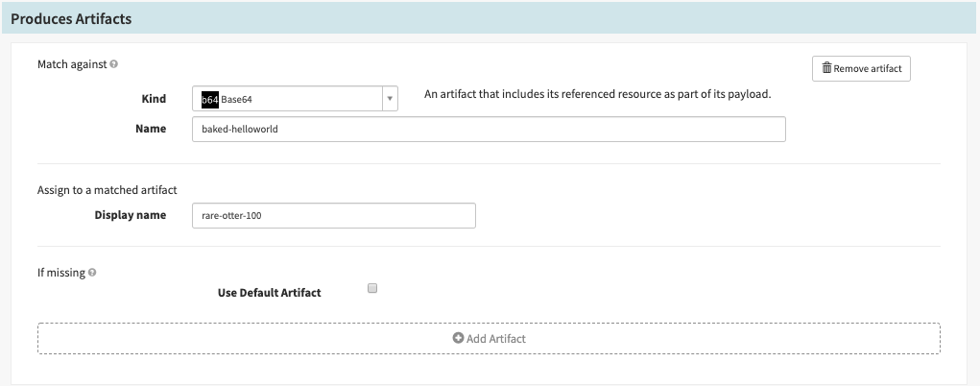Viewport: 980px width, 386px height.
Task: Click the Match against heading text
Action: (72, 64)
